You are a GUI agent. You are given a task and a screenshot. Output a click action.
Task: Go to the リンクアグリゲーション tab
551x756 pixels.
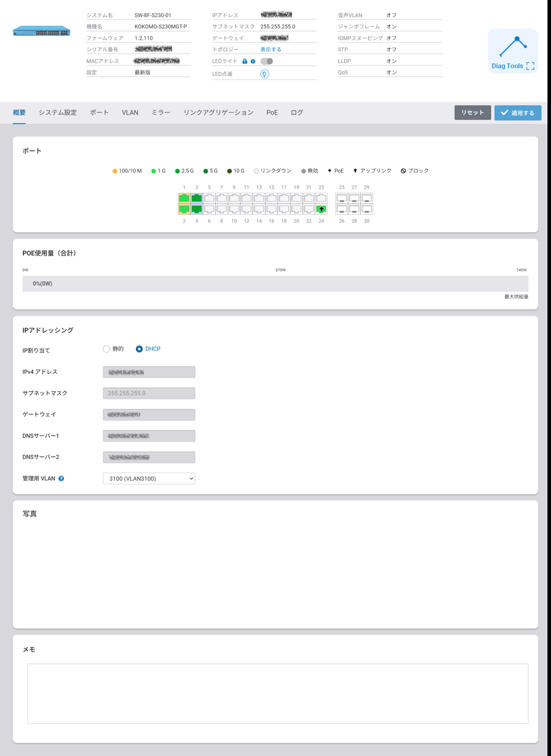click(218, 113)
